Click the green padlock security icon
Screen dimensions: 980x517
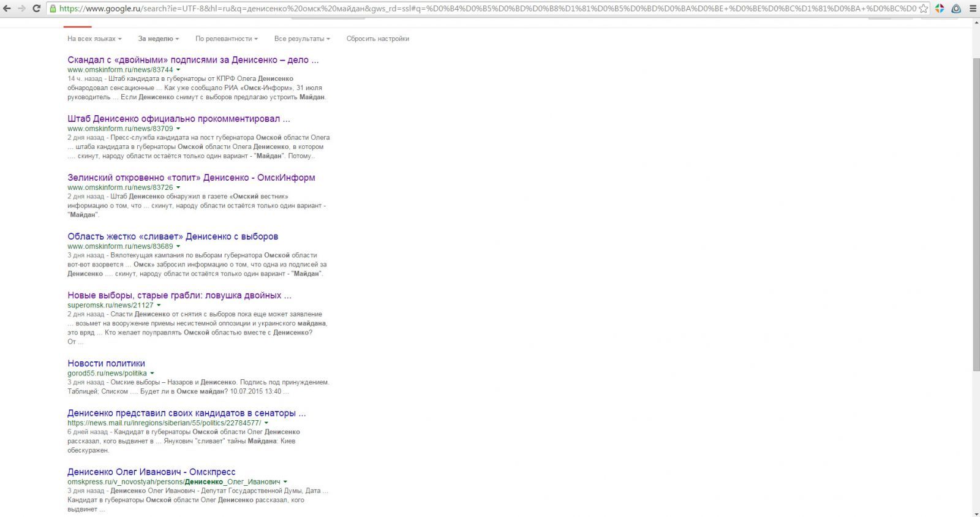coord(53,9)
